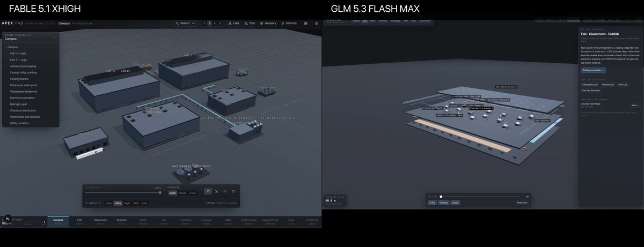The width and height of the screenshot is (644, 247).
Task: Click the grid layout icon in top bar
Action: 306,23
